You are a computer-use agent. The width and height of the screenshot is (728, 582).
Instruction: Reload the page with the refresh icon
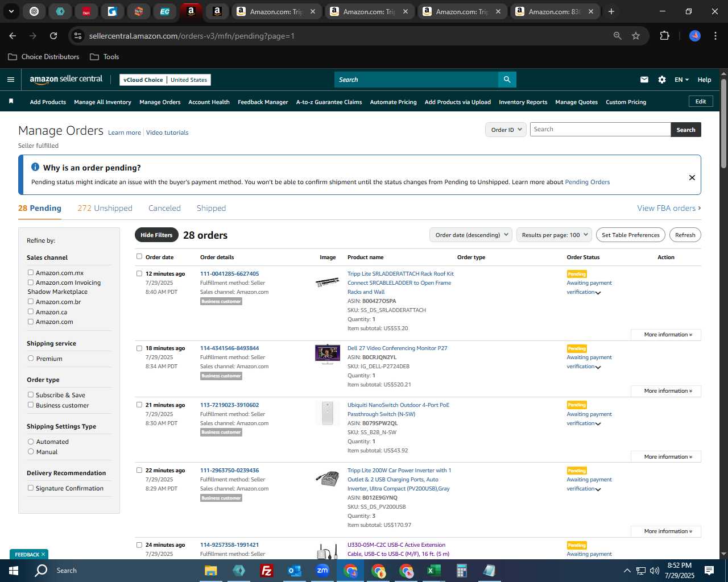click(53, 36)
